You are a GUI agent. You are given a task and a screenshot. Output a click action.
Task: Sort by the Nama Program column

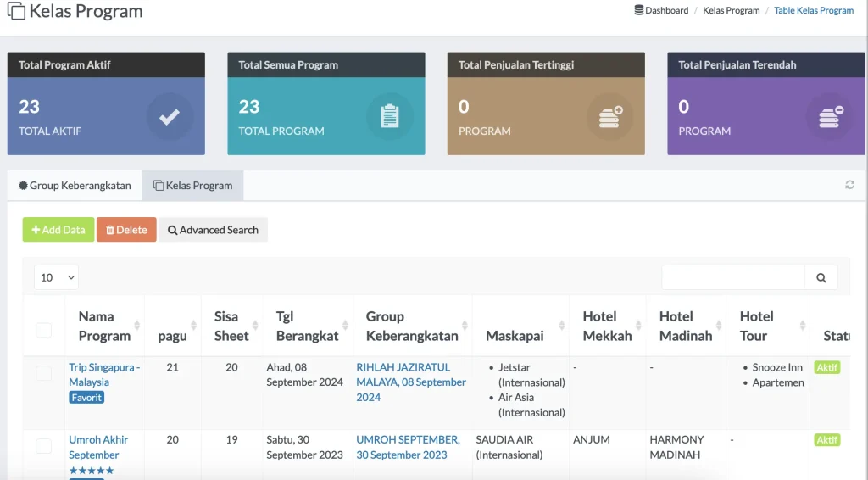[103, 326]
